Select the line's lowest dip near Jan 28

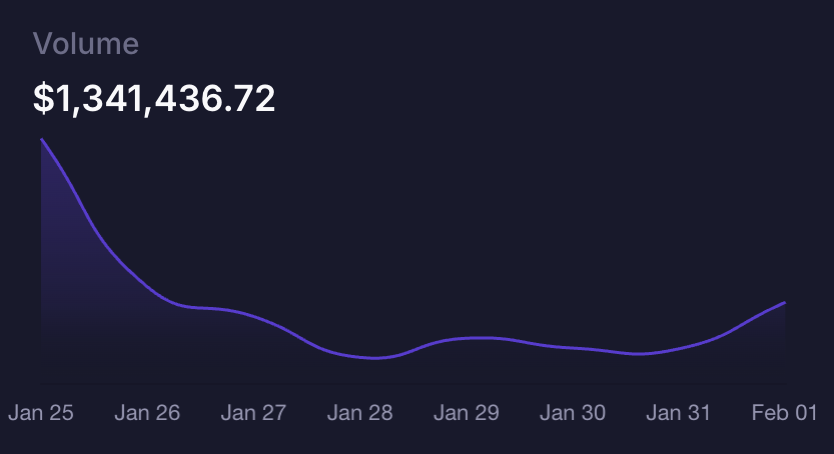pos(374,358)
